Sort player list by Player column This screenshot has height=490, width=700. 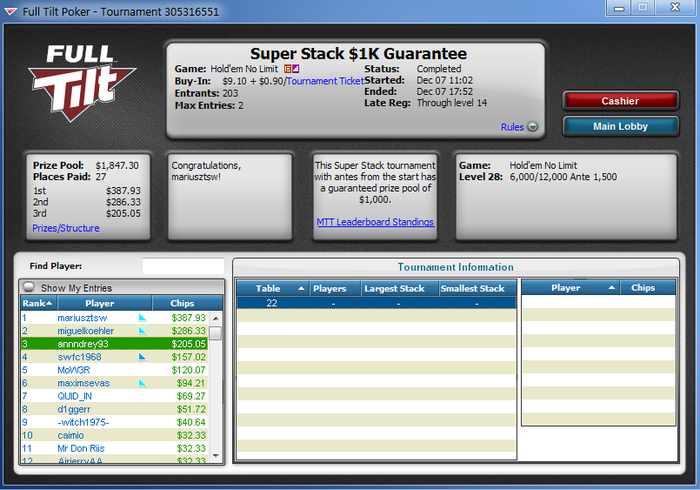[104, 303]
